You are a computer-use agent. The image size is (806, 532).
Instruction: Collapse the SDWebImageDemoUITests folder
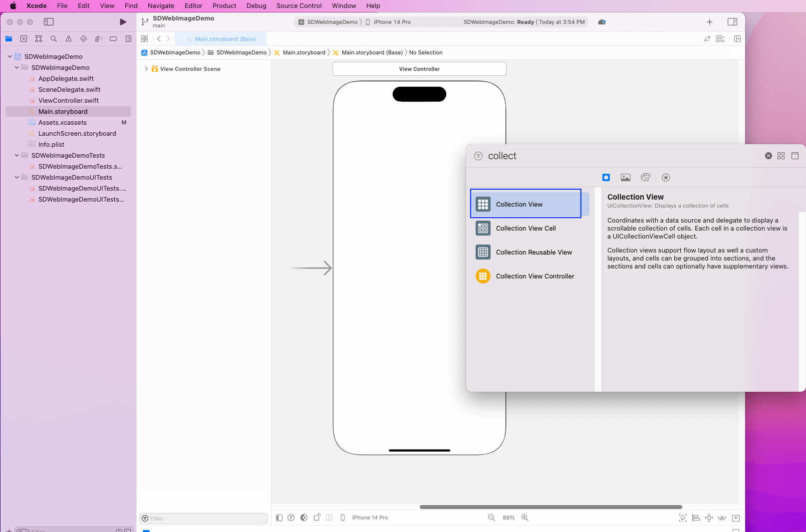tap(17, 177)
